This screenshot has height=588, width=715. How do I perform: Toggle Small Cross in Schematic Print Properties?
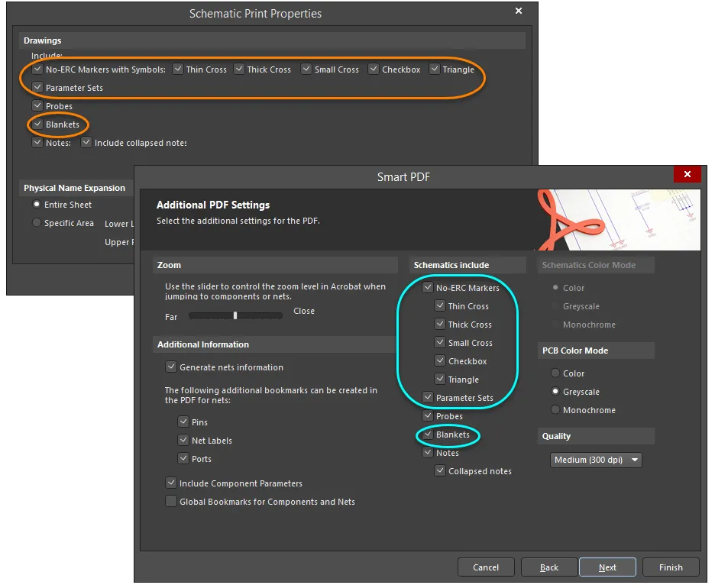point(306,69)
